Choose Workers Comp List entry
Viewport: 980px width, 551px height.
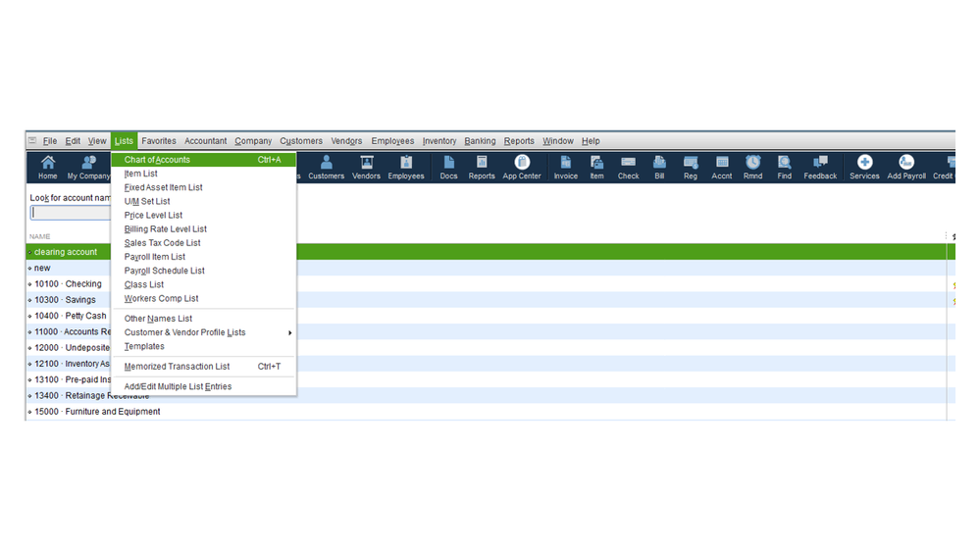[x=204, y=298]
